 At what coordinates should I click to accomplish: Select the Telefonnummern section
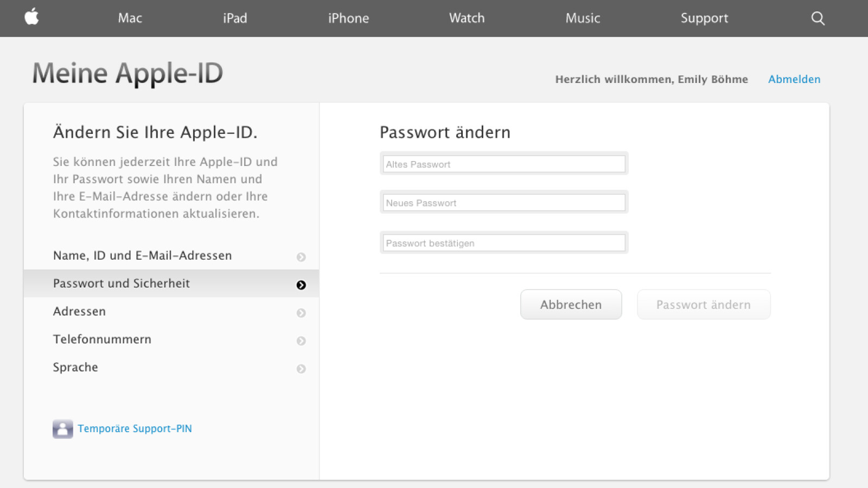171,339
